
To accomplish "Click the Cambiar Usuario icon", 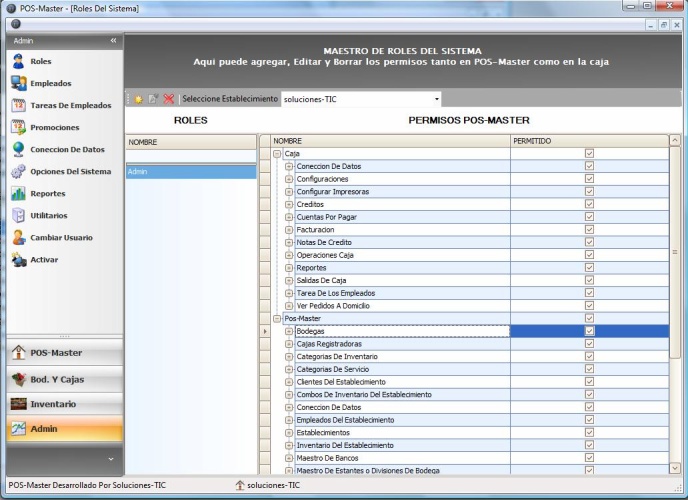I will pos(18,237).
